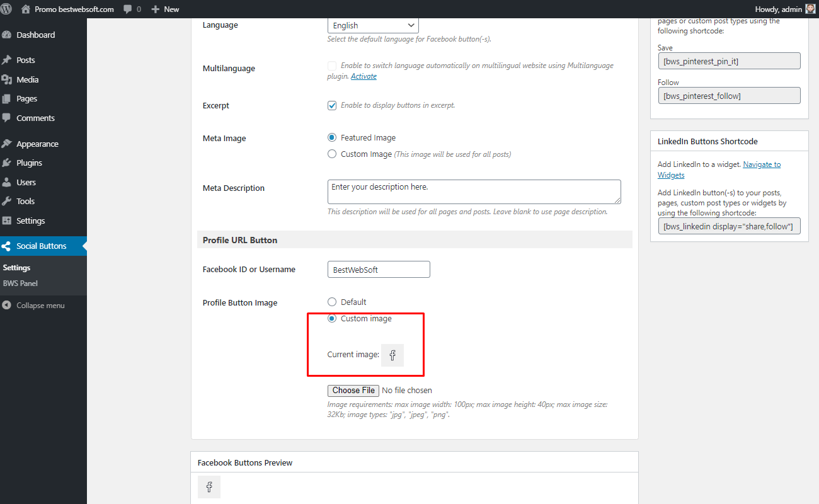
Task: Open Social Buttons menu item
Action: coord(43,246)
